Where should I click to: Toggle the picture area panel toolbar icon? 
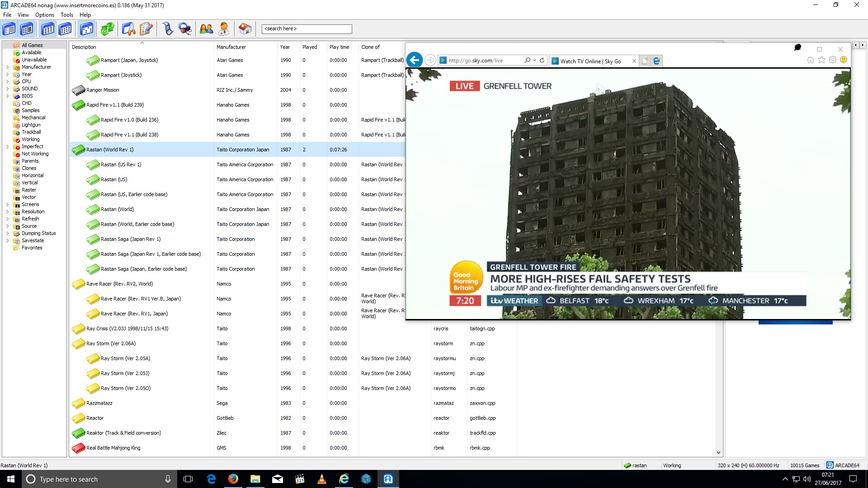click(27, 29)
